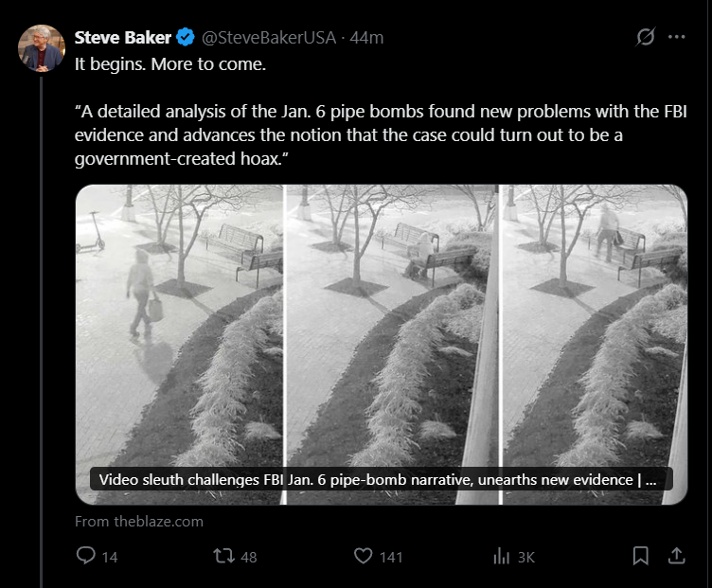Click the Steve Baker display name
712x588 pixels.
123,38
